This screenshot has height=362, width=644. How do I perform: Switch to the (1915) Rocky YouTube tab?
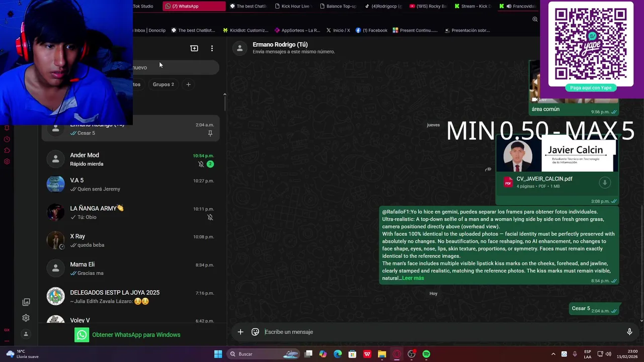(427, 6)
